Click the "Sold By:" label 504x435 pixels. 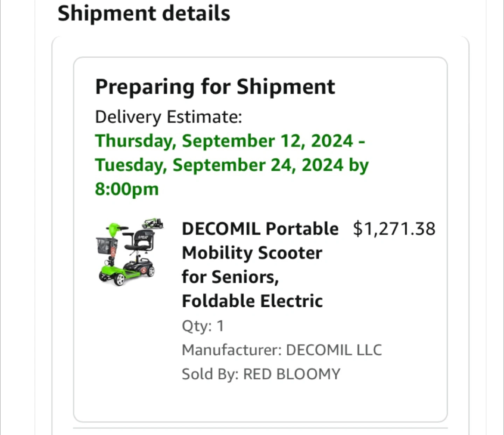210,374
